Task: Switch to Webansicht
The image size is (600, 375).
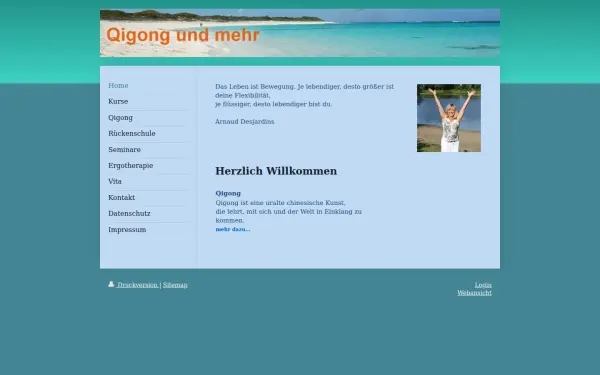Action: click(x=474, y=293)
